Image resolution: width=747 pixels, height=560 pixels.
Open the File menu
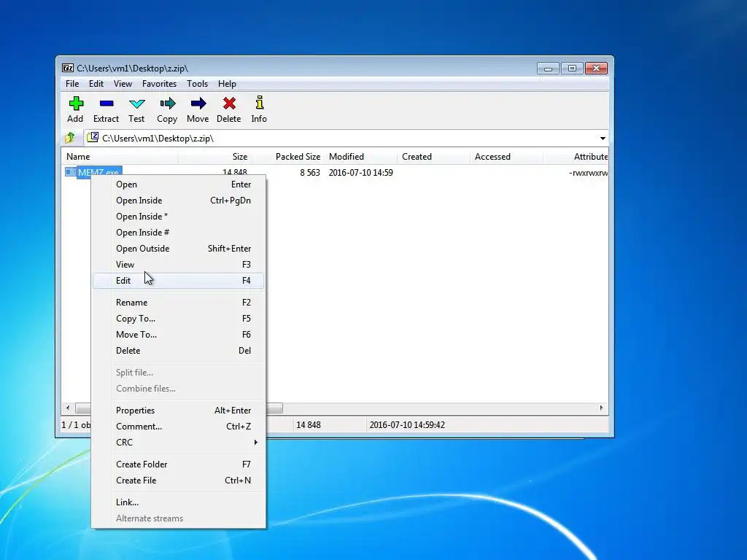[x=72, y=84]
